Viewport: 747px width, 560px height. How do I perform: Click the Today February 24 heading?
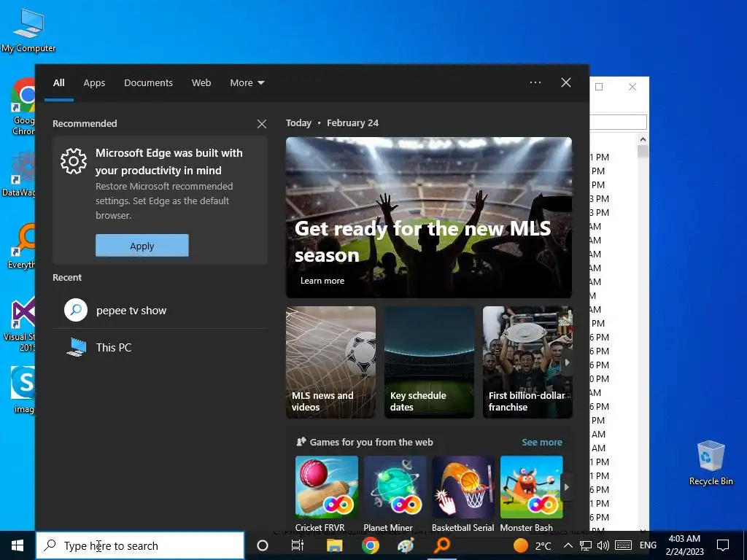point(332,122)
